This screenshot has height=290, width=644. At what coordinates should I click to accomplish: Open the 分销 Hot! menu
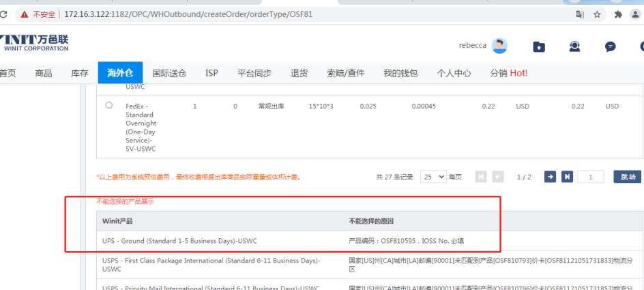pos(509,73)
